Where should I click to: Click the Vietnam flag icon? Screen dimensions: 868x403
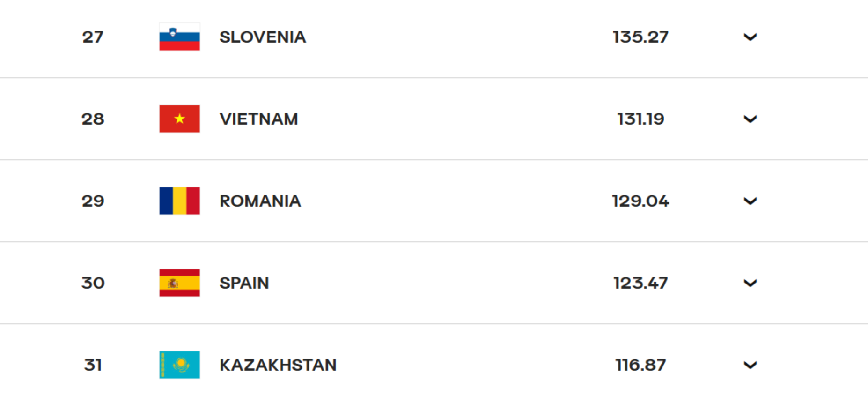(x=179, y=119)
